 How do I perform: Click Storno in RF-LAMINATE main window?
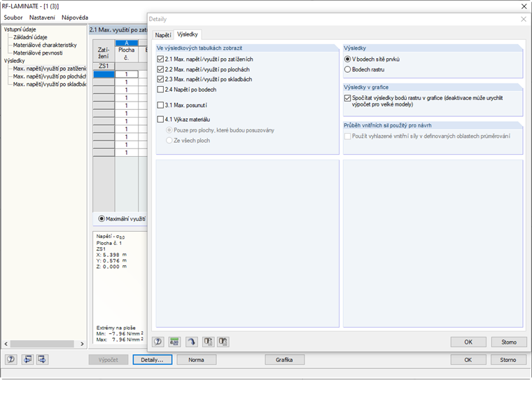tap(508, 360)
